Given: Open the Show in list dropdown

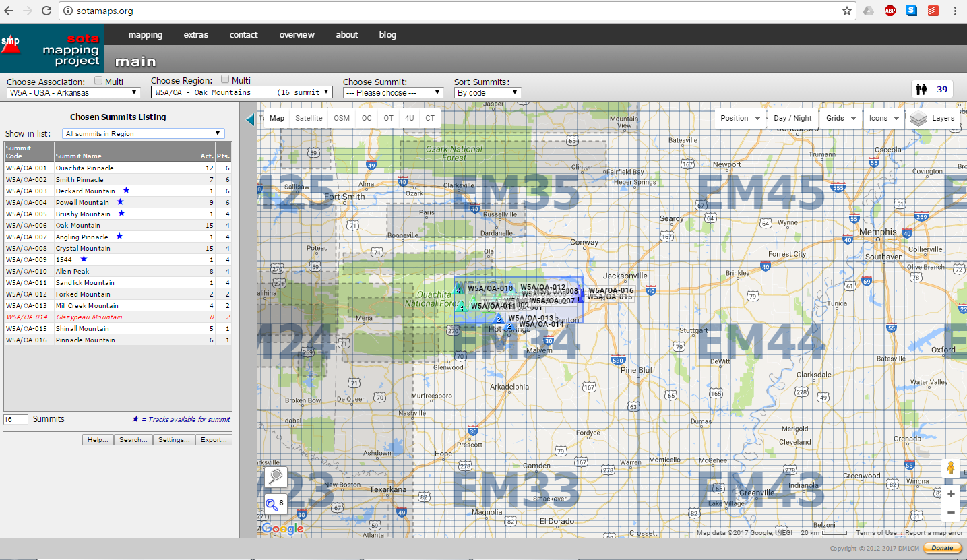Looking at the screenshot, I should click(x=144, y=133).
